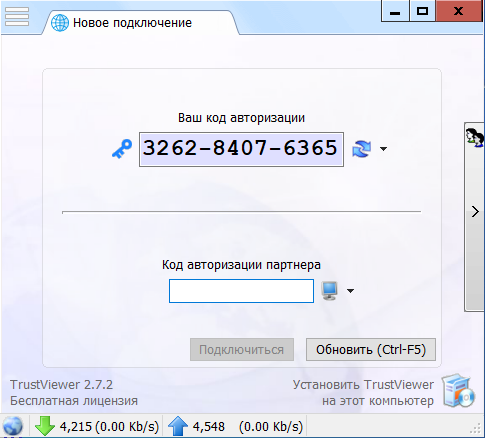Refresh the authorization code with the blue arrows icon

coord(362,149)
